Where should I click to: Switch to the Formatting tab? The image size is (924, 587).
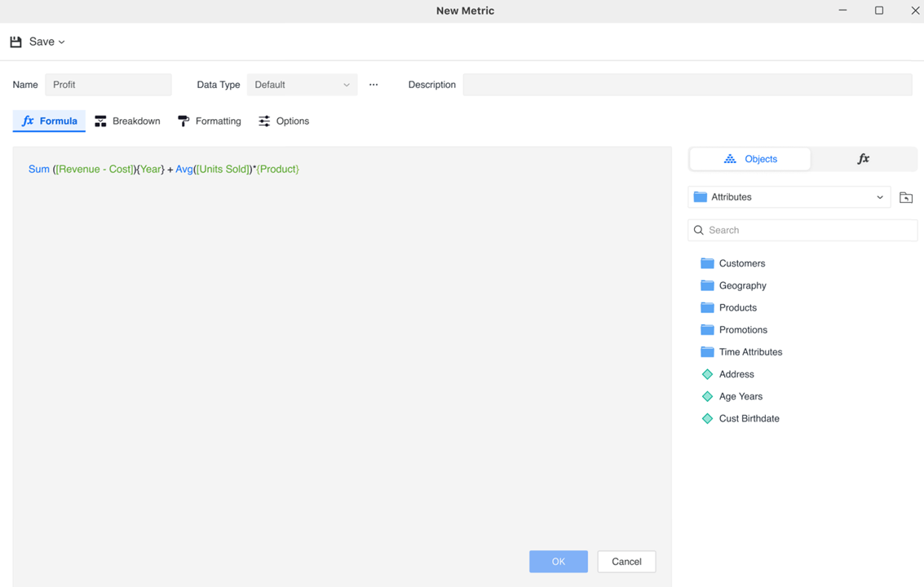pyautogui.click(x=210, y=121)
